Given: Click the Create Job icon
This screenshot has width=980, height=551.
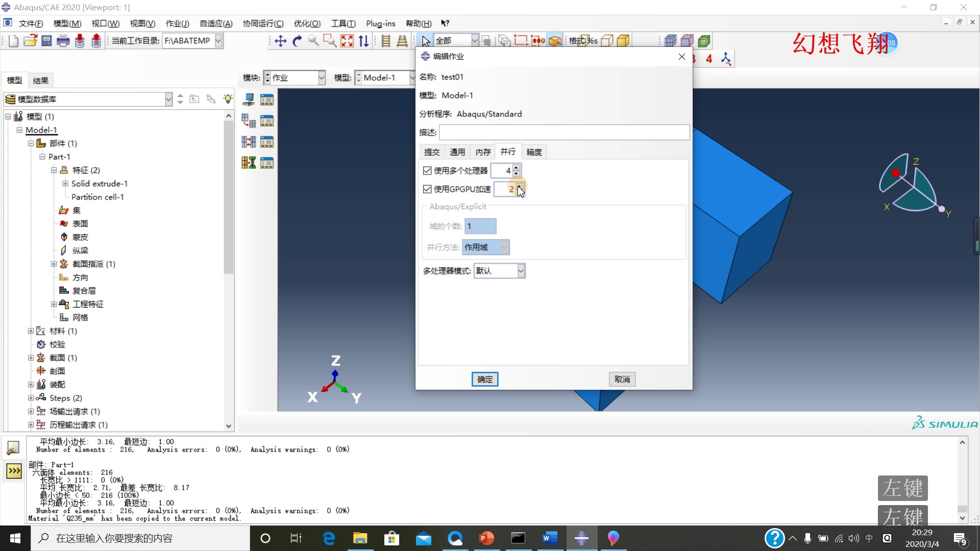Looking at the screenshot, I should [249, 99].
